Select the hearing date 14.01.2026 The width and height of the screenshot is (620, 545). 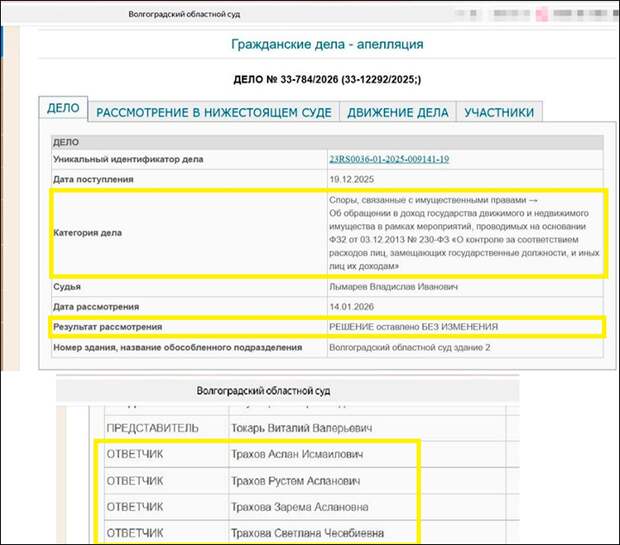[x=352, y=307]
